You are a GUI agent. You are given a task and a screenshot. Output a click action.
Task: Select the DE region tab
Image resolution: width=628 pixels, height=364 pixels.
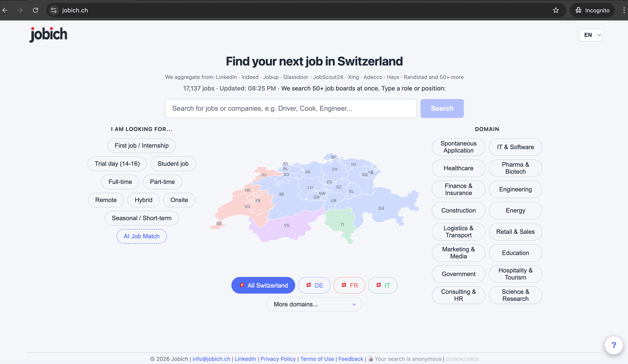coord(314,285)
